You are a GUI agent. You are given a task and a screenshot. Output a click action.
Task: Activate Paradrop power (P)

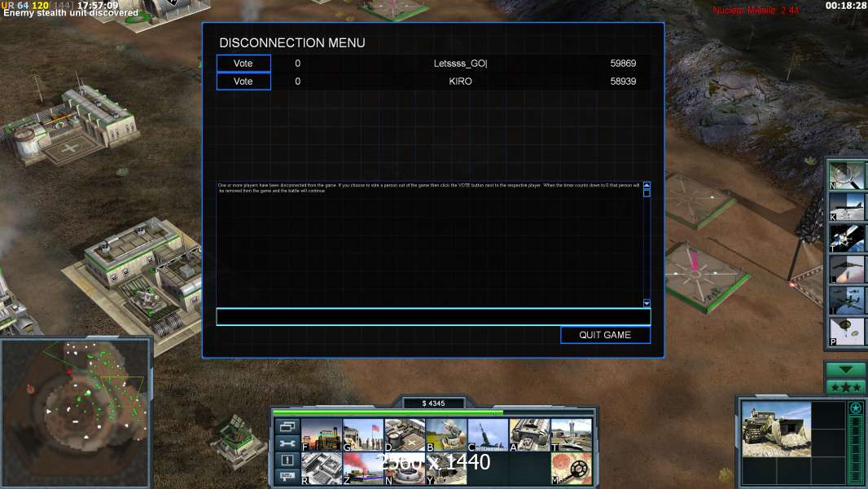pos(846,332)
